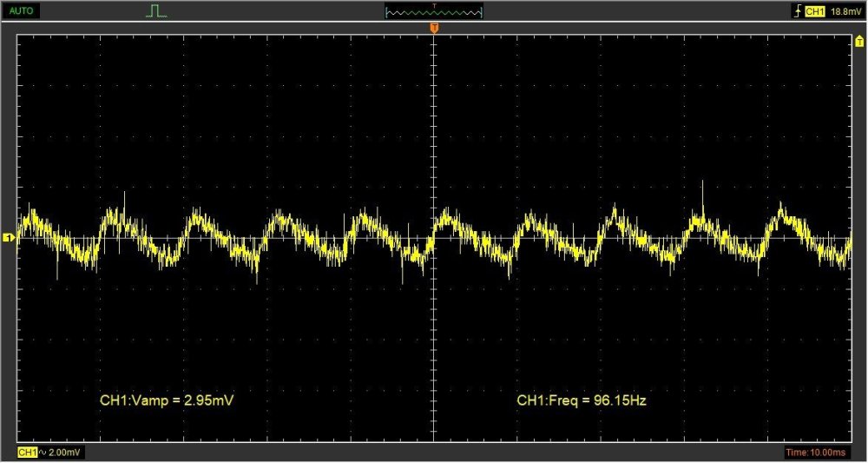Open the 2.00mV vertical scale setting
The height and width of the screenshot is (463, 868).
tap(63, 453)
